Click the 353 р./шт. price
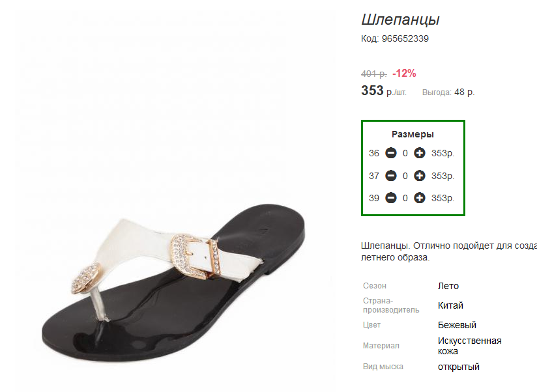 tap(384, 91)
